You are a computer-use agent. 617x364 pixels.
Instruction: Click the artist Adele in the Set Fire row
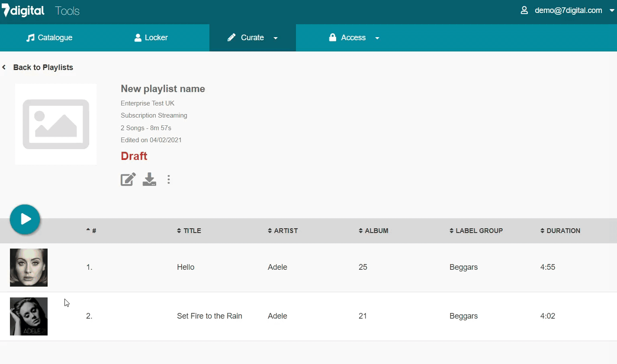pos(277,316)
